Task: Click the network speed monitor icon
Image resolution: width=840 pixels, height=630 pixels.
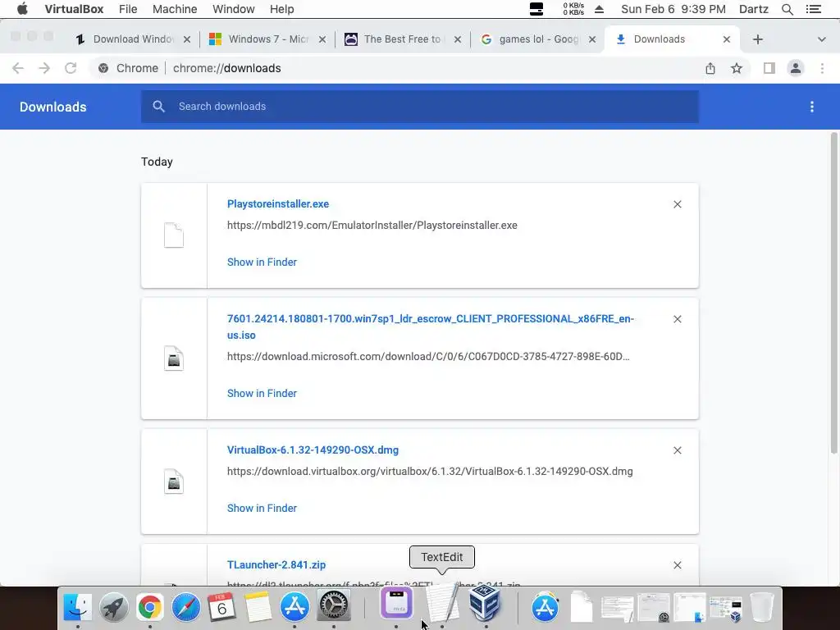Action: click(x=573, y=9)
